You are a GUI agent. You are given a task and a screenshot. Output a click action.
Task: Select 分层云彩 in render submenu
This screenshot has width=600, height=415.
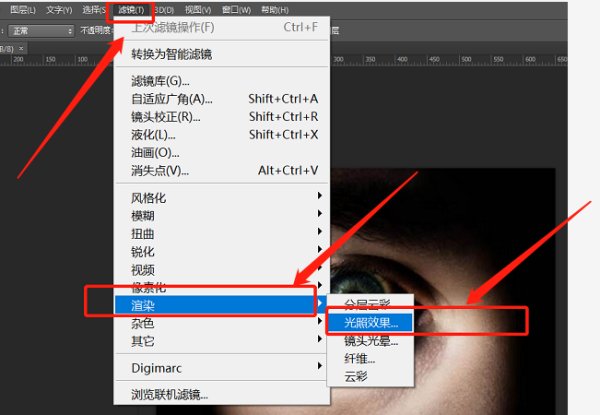click(370, 304)
